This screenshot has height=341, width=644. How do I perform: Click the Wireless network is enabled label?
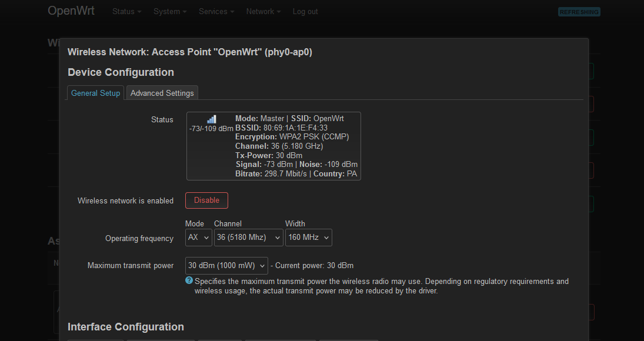coord(125,200)
